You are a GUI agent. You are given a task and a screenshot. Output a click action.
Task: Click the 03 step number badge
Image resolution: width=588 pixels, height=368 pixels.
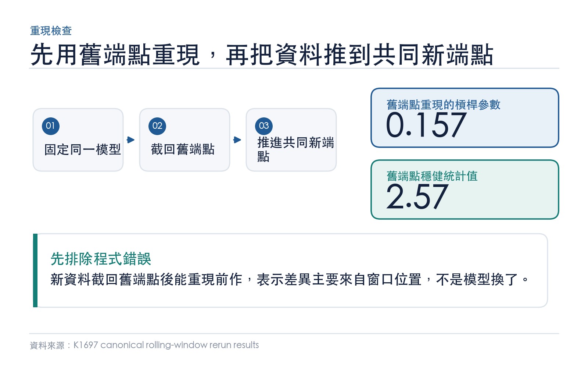264,126
